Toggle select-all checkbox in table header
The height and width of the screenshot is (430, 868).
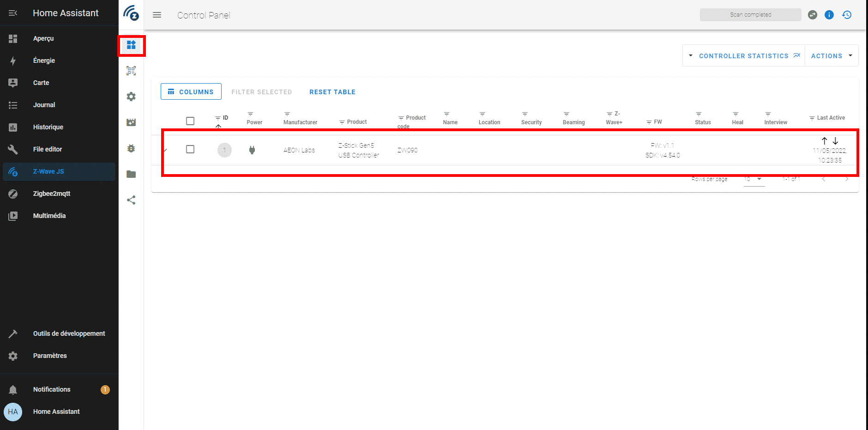click(190, 121)
